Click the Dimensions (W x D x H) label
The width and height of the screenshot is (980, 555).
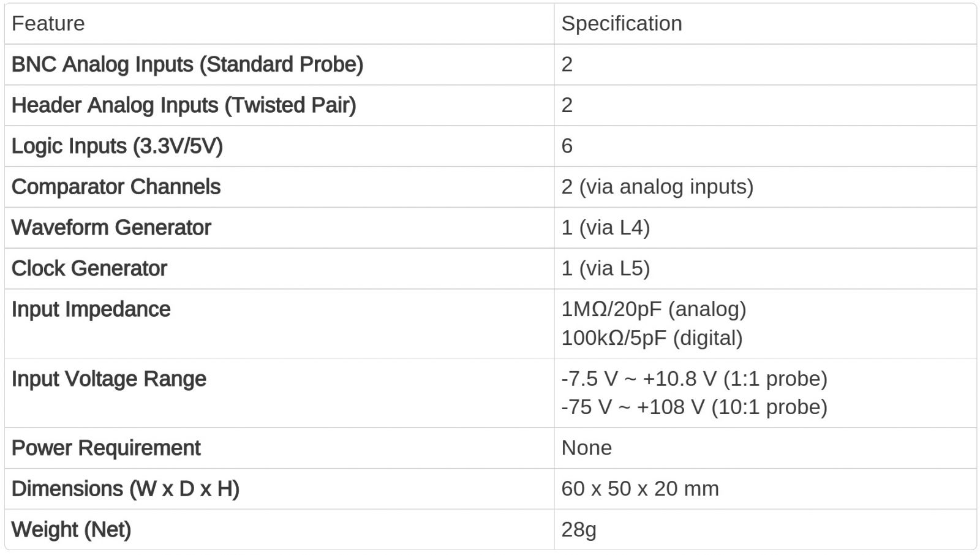tap(125, 489)
